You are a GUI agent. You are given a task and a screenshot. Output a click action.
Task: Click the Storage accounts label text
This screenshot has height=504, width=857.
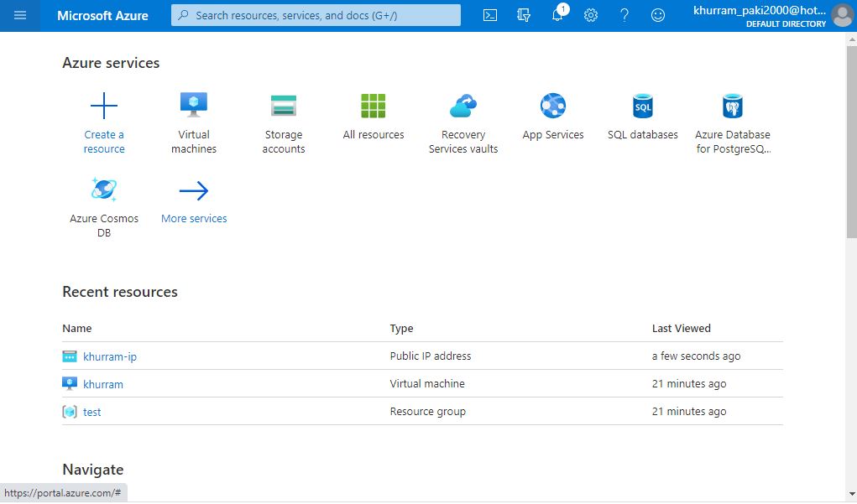(x=284, y=142)
